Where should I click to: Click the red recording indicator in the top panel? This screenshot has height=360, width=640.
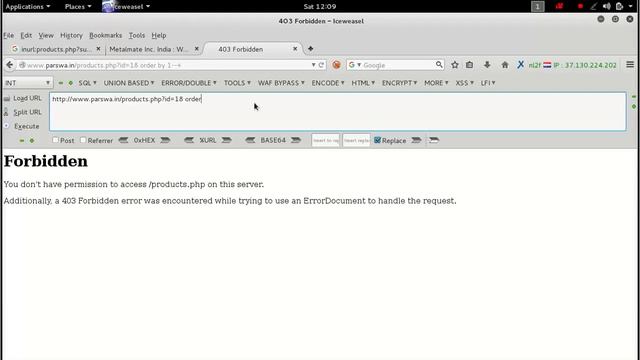pos(580,6)
